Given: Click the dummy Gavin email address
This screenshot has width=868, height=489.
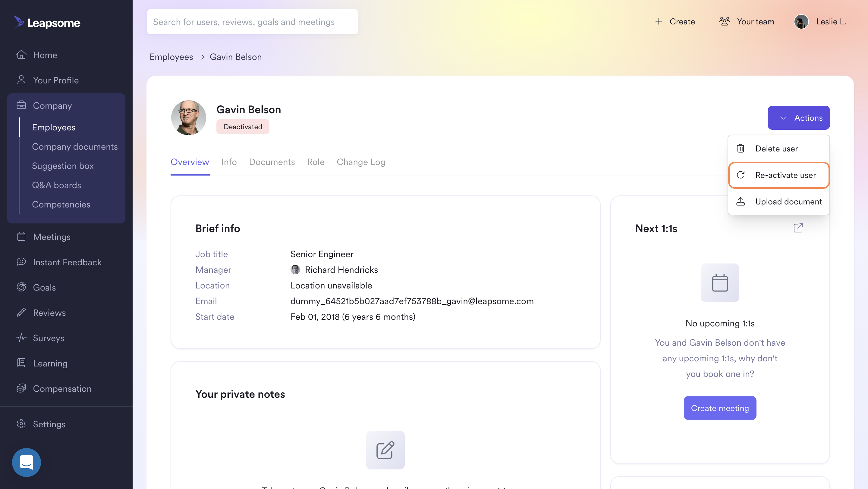Looking at the screenshot, I should coord(412,301).
